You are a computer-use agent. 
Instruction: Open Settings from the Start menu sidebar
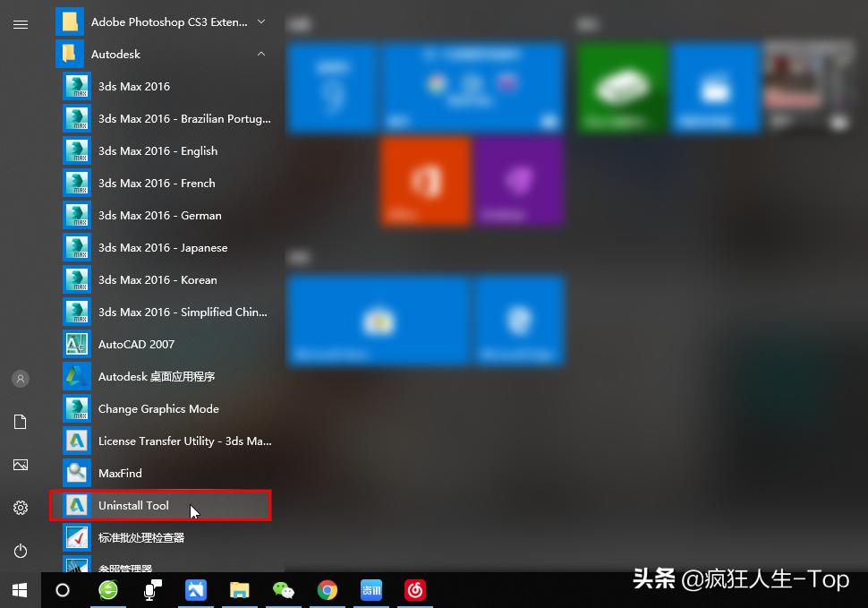pos(20,507)
